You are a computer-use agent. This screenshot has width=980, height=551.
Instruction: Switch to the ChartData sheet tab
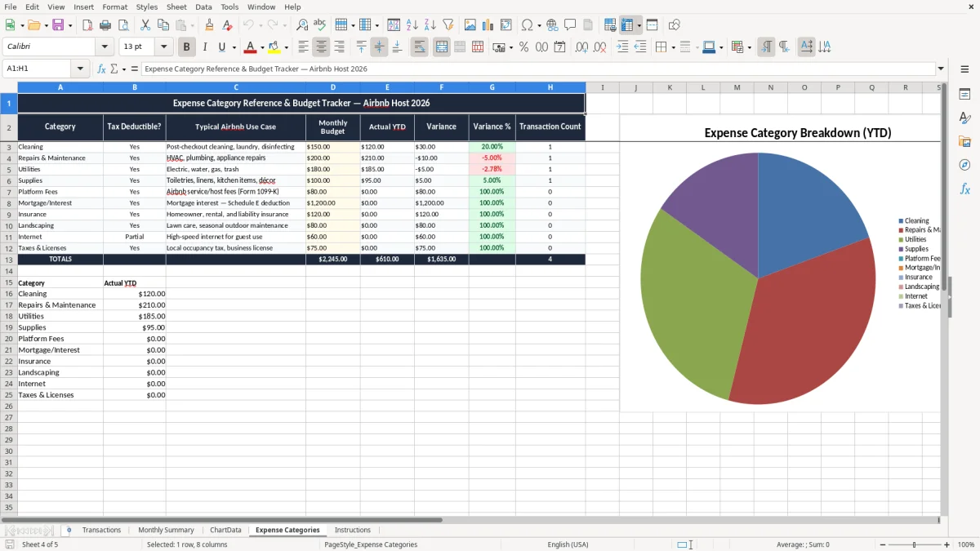click(x=225, y=530)
